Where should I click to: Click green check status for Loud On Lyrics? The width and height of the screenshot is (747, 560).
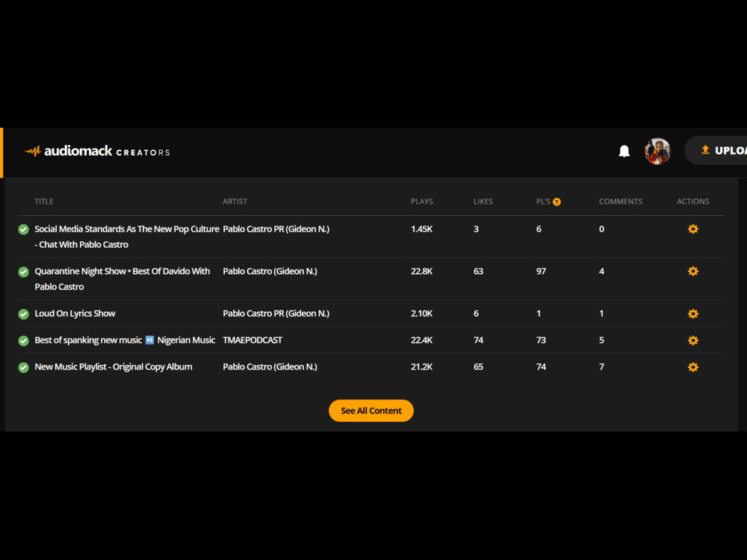[23, 314]
